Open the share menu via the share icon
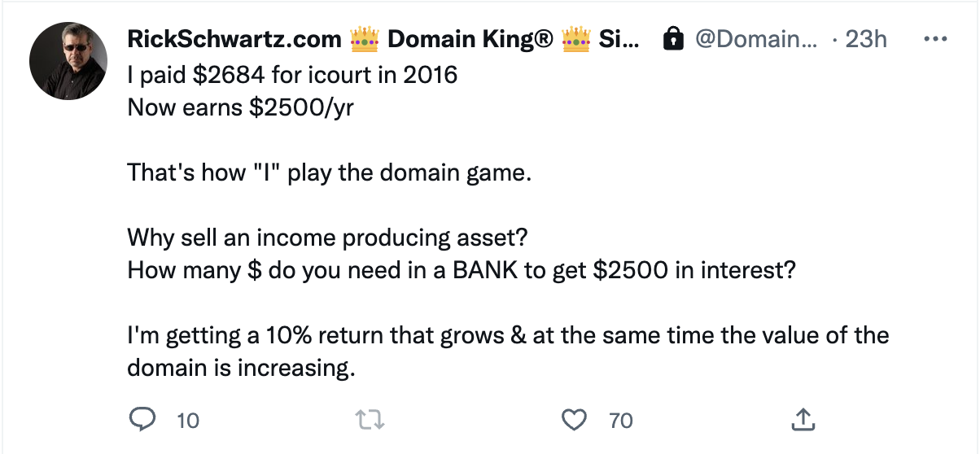 (803, 420)
